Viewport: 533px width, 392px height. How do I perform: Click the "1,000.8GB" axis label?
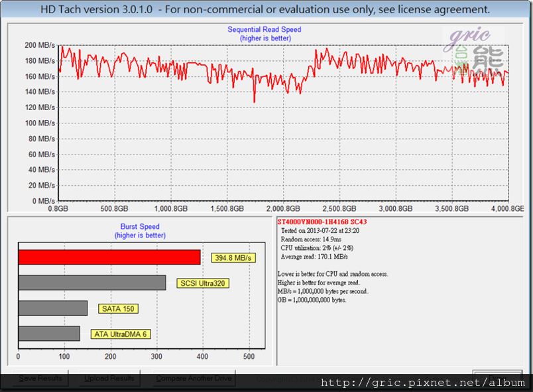[170, 208]
